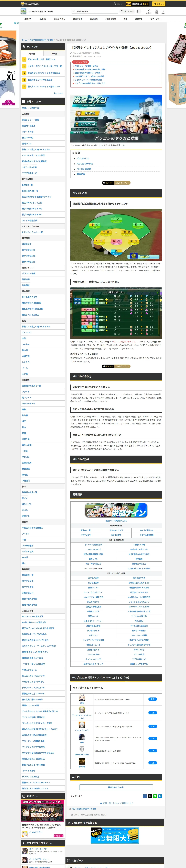The width and height of the screenshot is (186, 868).
Task: Open スカウト in navigation bar
Action: pos(139,19)
